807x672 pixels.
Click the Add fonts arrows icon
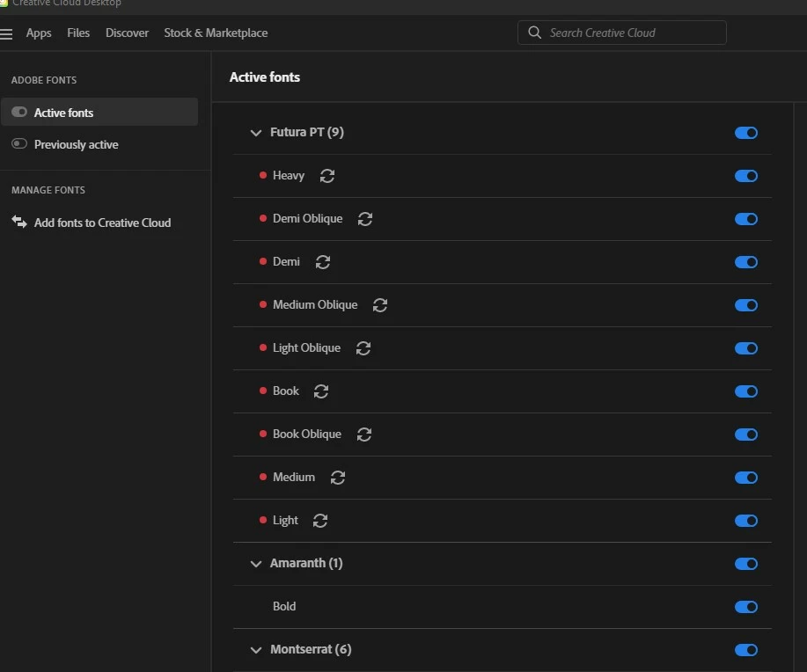click(x=19, y=222)
